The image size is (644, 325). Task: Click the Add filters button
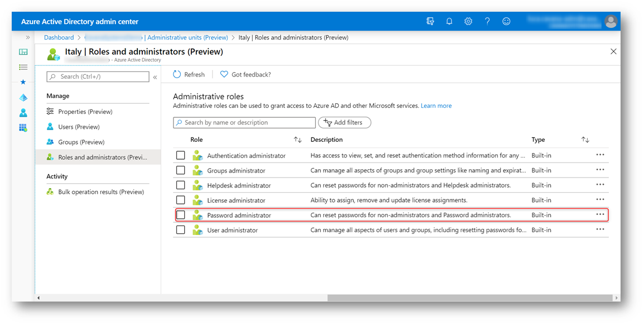(344, 122)
